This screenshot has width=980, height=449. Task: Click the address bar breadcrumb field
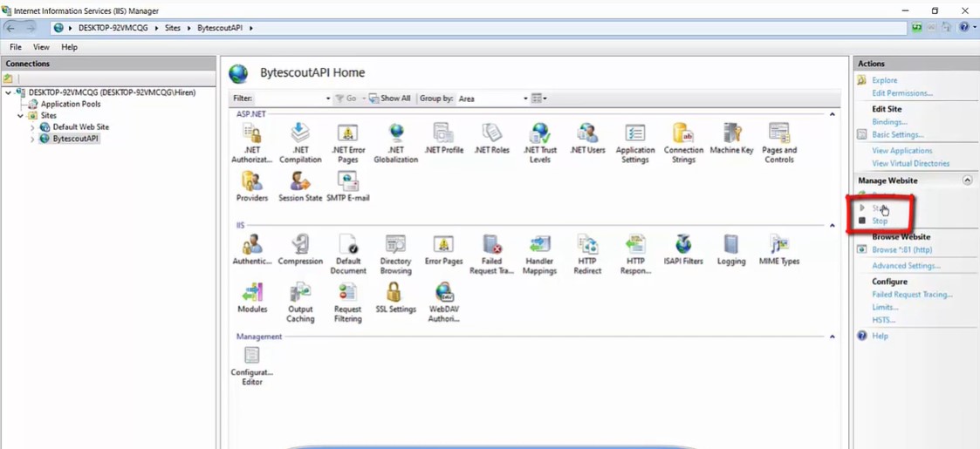479,28
